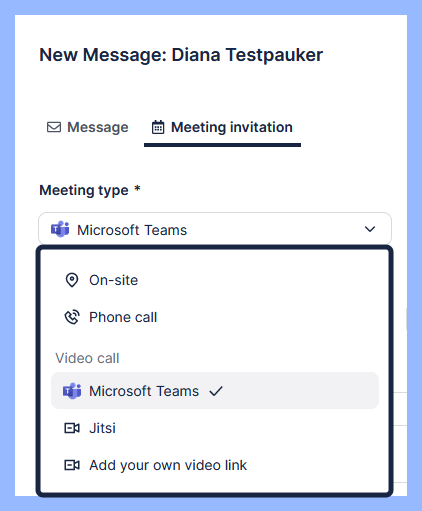Click the location pin icon beside On-site
This screenshot has height=511, width=422.
click(72, 280)
